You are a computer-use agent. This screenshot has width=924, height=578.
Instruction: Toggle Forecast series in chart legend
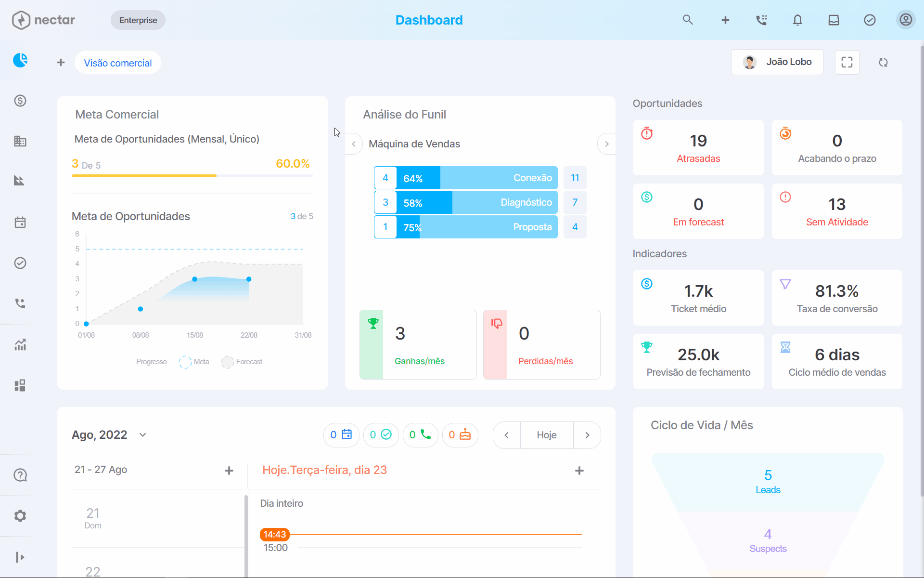click(242, 362)
